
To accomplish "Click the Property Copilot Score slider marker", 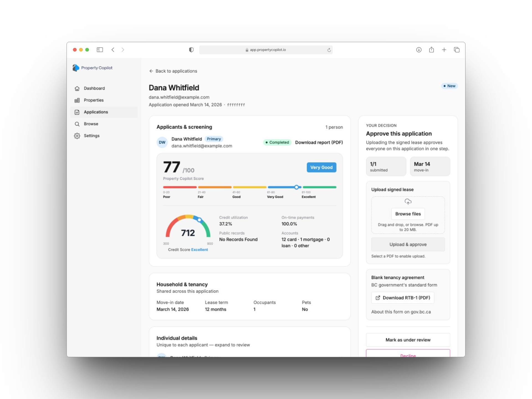I will (x=296, y=187).
